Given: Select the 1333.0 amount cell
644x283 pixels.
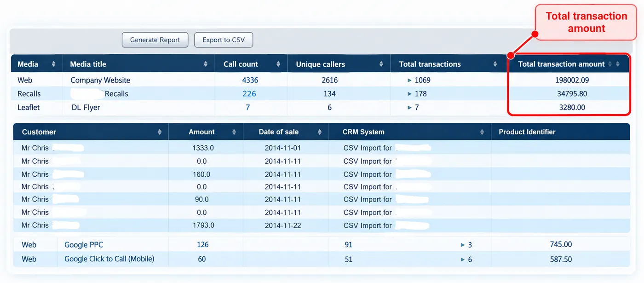Looking at the screenshot, I should (x=203, y=148).
